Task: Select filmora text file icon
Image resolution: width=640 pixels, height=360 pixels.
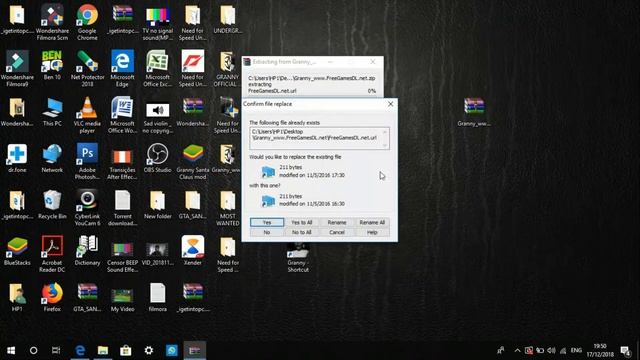Action: coord(157,298)
